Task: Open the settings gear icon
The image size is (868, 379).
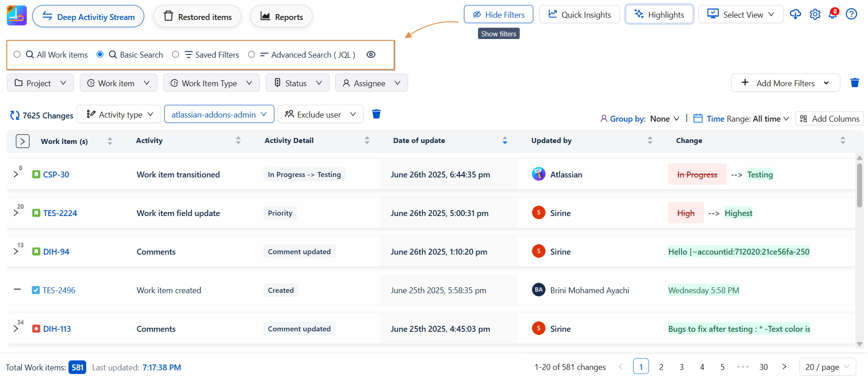Action: pos(815,15)
